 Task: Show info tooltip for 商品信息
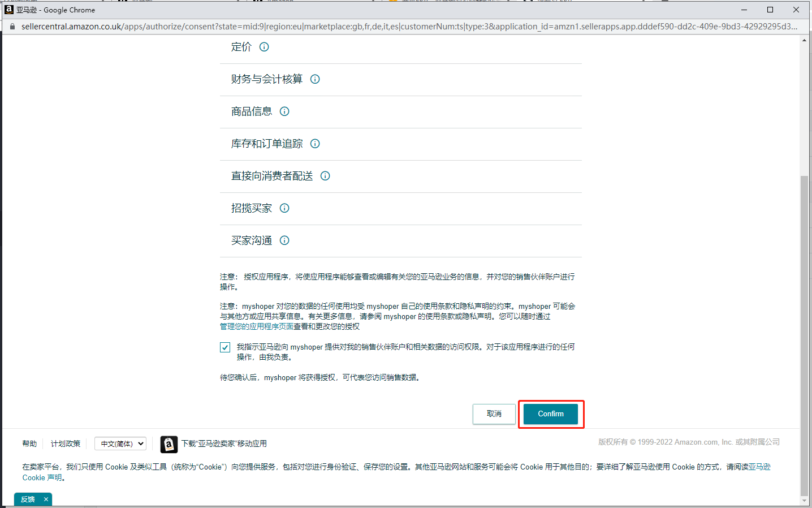pos(284,111)
